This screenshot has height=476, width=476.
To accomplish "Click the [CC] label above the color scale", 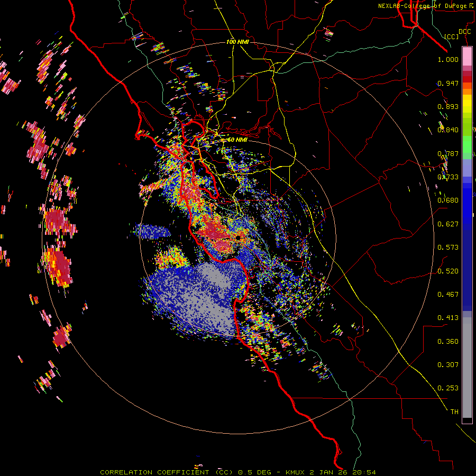I will [x=452, y=36].
